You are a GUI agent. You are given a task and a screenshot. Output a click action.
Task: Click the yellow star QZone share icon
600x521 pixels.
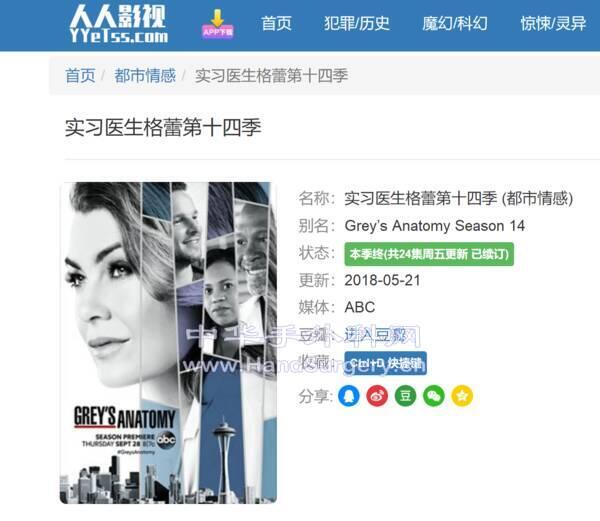(462, 396)
